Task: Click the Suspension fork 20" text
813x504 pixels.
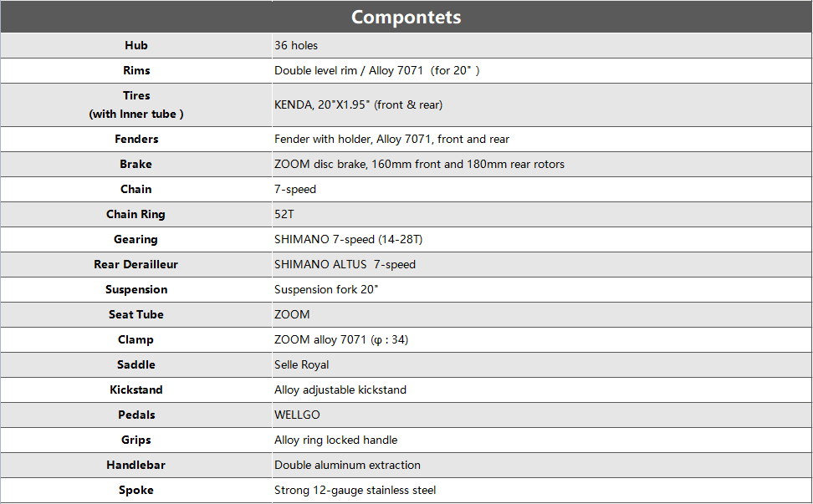Action: pyautogui.click(x=327, y=289)
